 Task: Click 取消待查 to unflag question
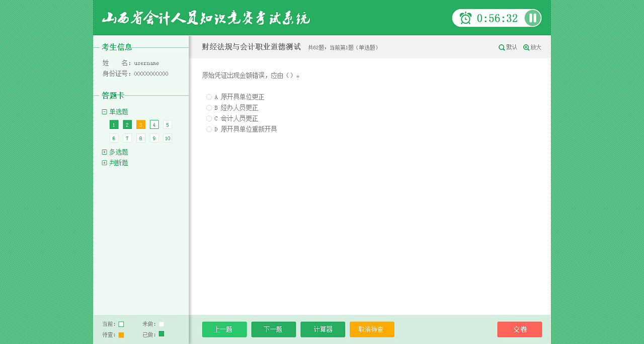point(372,329)
